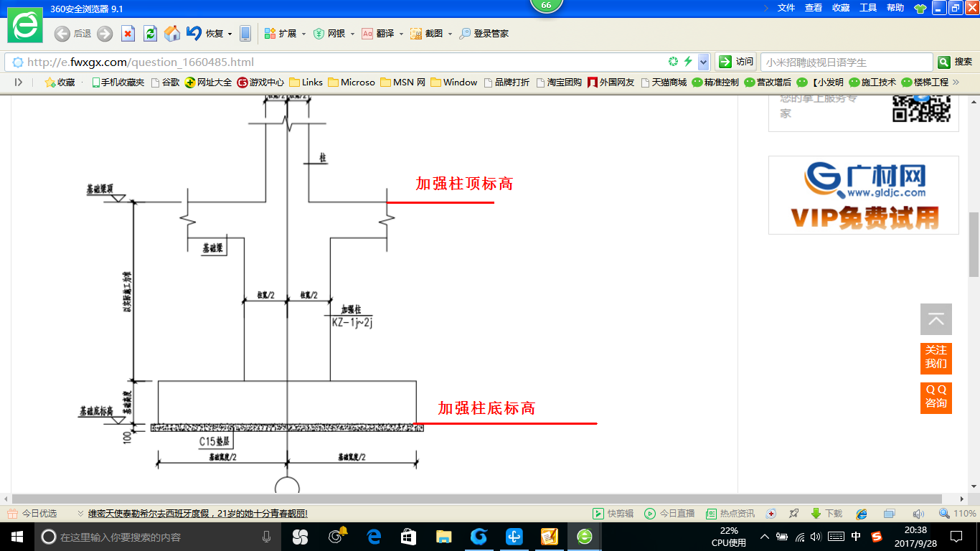Open the 维密天使 news headline link
The height and width of the screenshot is (551, 980).
point(198,514)
